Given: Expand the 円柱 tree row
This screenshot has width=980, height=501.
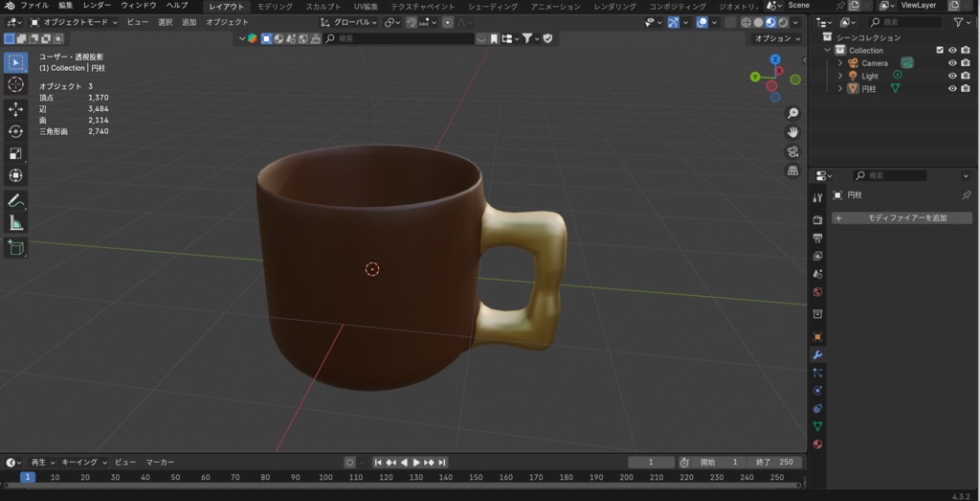Looking at the screenshot, I should click(840, 89).
